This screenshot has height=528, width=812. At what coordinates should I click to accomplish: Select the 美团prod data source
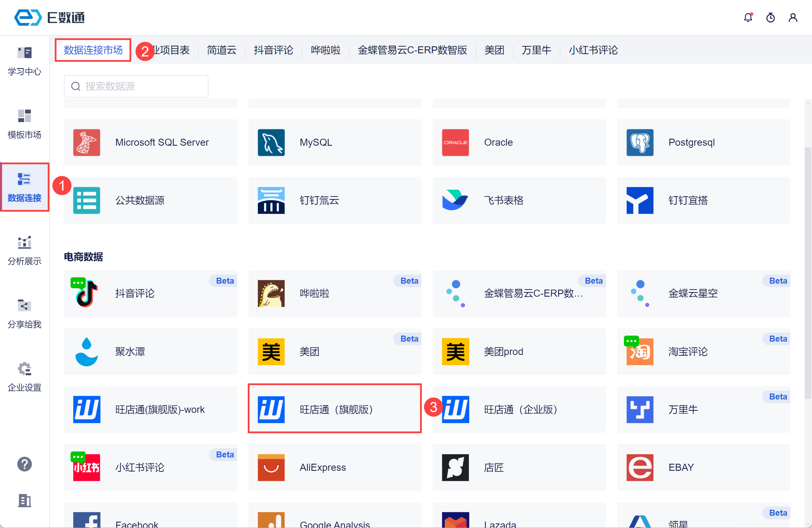pyautogui.click(x=519, y=351)
